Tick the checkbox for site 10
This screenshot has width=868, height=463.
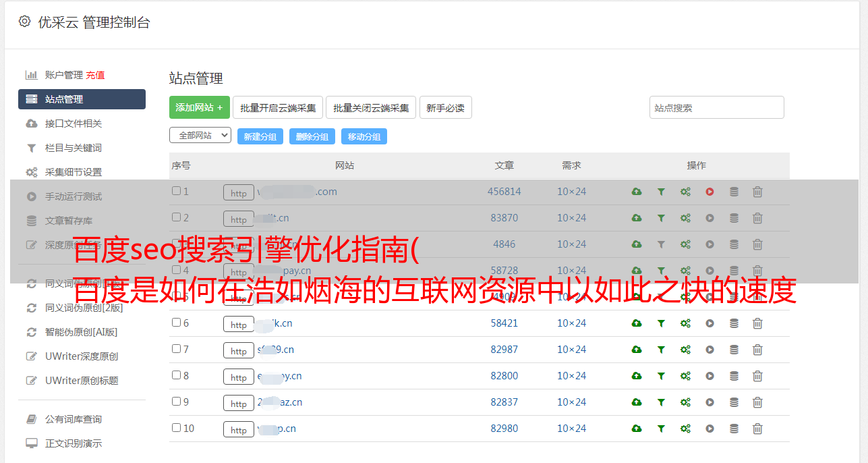pyautogui.click(x=176, y=428)
